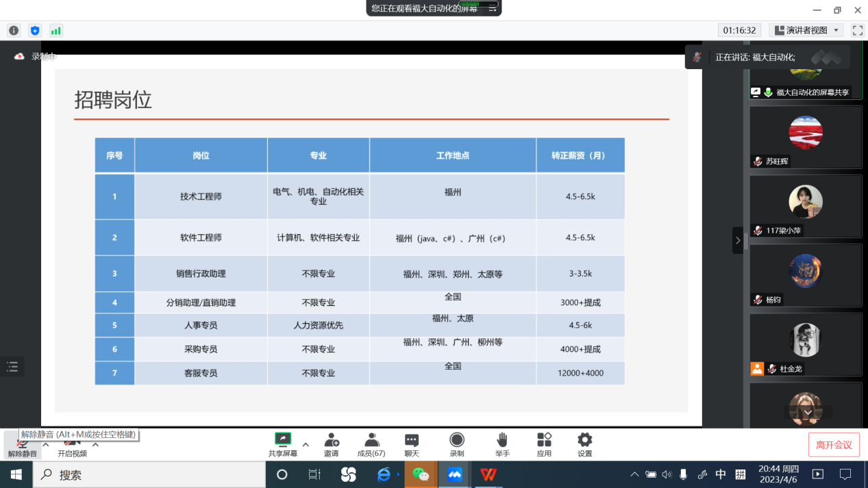This screenshot has width=868, height=488.
Task: Expand the 演讲者视图 view dropdown
Action: 806,30
